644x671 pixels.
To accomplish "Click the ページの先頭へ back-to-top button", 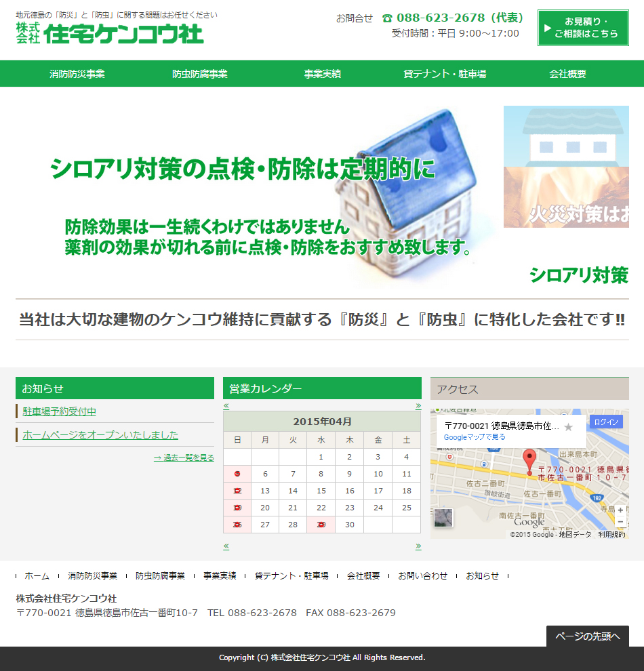I will pyautogui.click(x=587, y=636).
